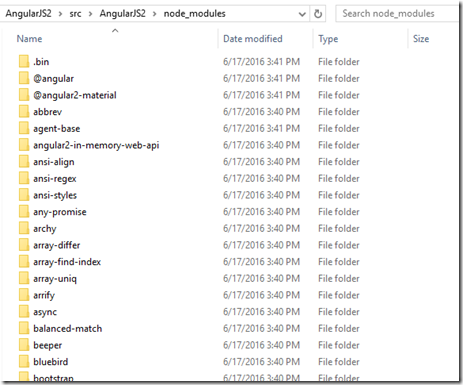Screen dimensions: 463x385
Task: Select the beeper folder name
Action: [x=47, y=345]
